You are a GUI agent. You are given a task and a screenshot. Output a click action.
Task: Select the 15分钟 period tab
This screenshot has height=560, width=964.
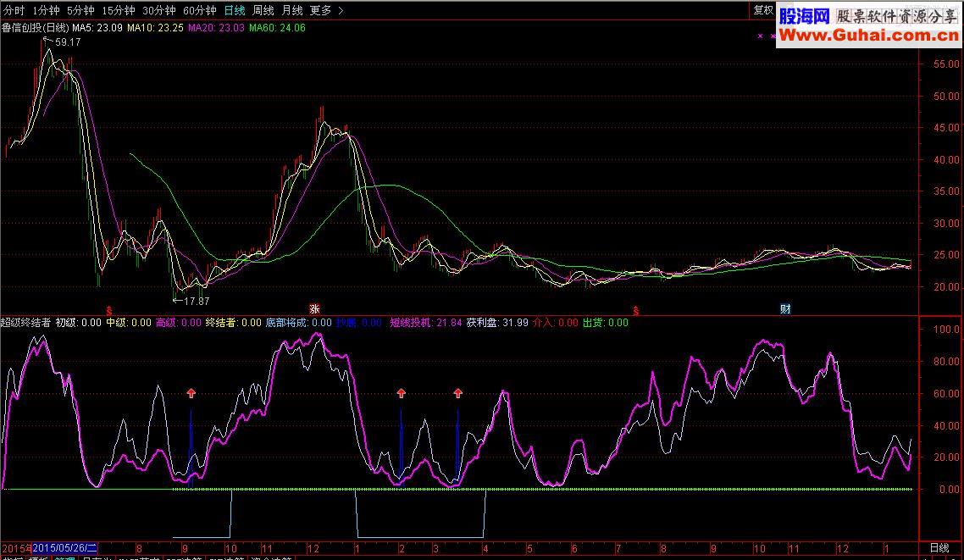(x=118, y=10)
